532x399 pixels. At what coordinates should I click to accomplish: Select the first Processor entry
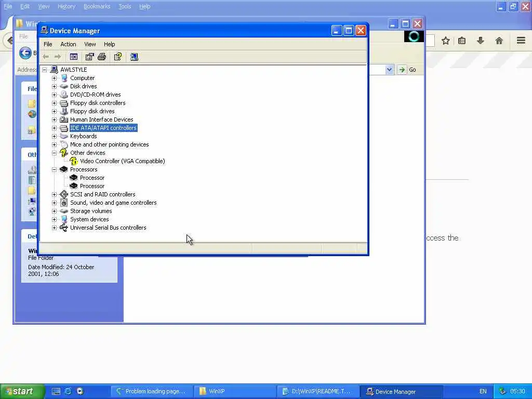click(x=92, y=178)
